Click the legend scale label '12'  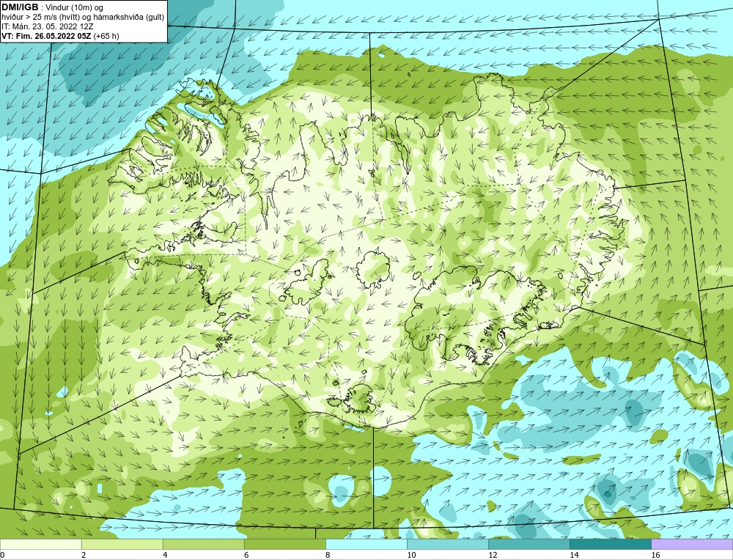[493, 555]
